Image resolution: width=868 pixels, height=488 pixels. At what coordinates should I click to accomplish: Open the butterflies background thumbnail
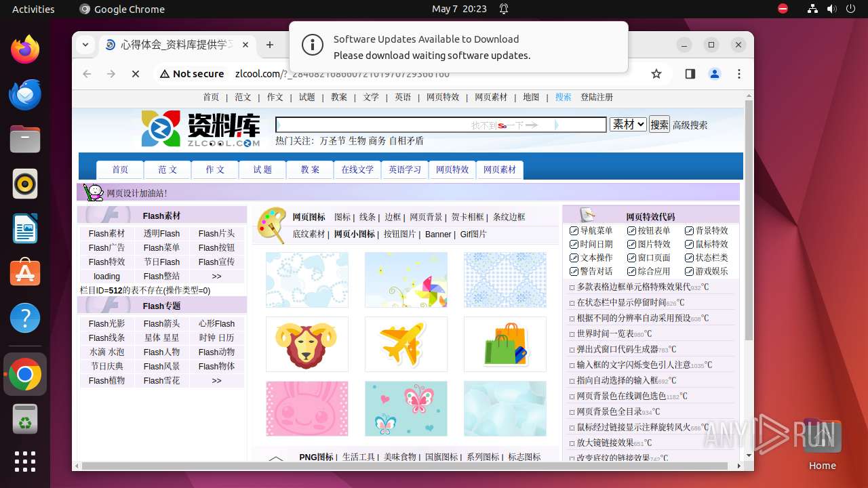(406, 409)
